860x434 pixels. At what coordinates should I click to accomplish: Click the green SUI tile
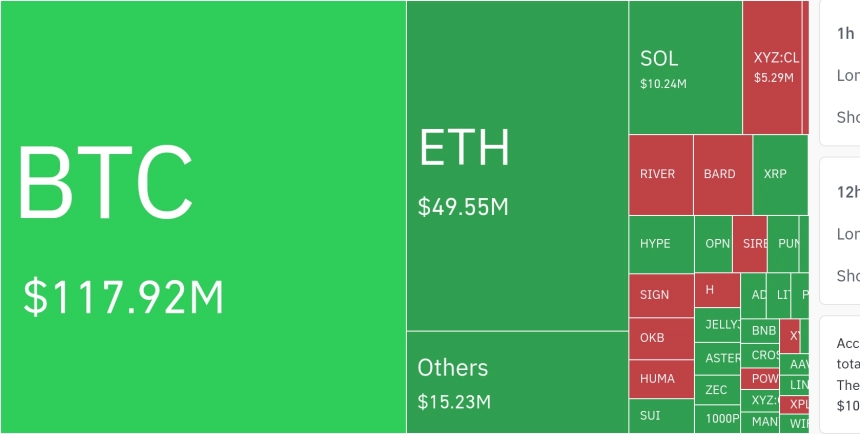(x=660, y=415)
